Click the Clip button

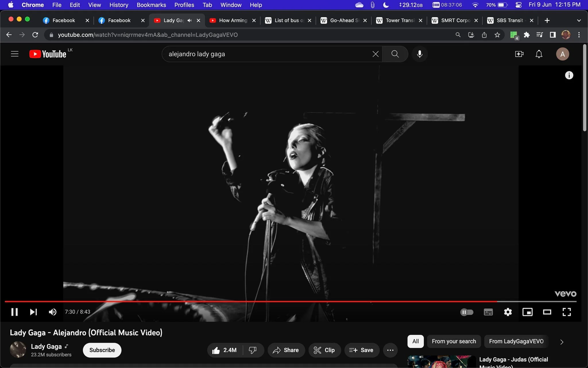point(324,350)
